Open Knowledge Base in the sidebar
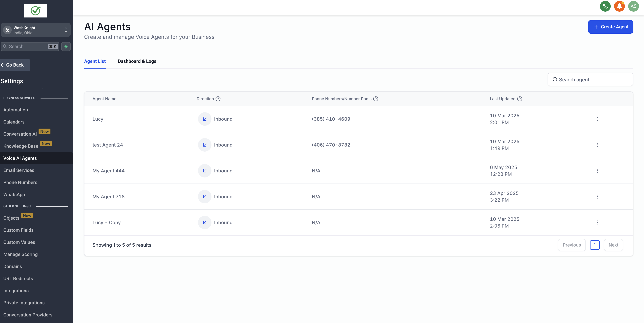 21,146
